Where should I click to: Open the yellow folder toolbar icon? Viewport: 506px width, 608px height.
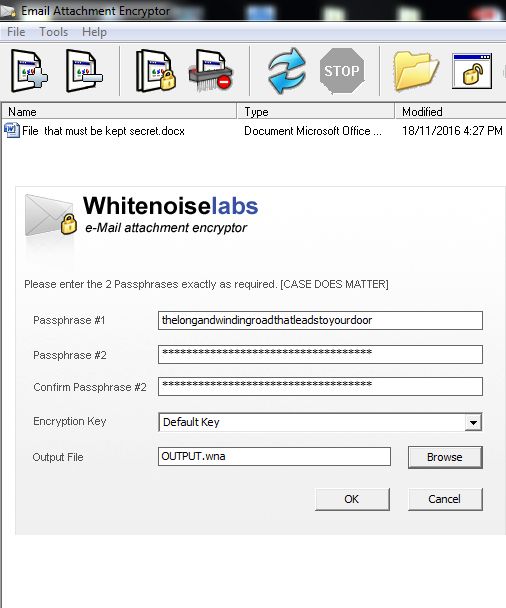click(416, 71)
